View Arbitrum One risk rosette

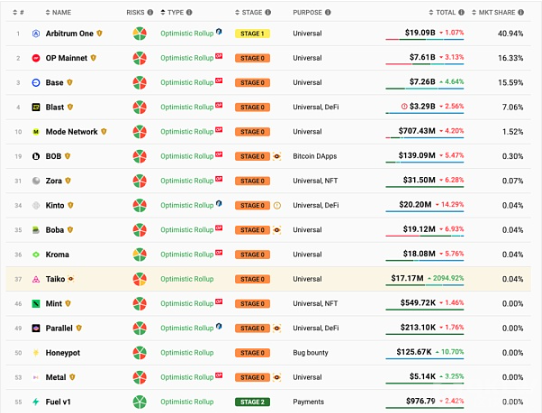140,34
